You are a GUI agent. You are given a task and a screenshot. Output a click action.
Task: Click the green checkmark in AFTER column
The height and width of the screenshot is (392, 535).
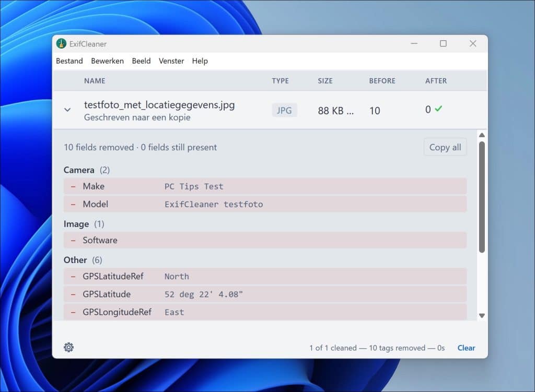click(438, 109)
